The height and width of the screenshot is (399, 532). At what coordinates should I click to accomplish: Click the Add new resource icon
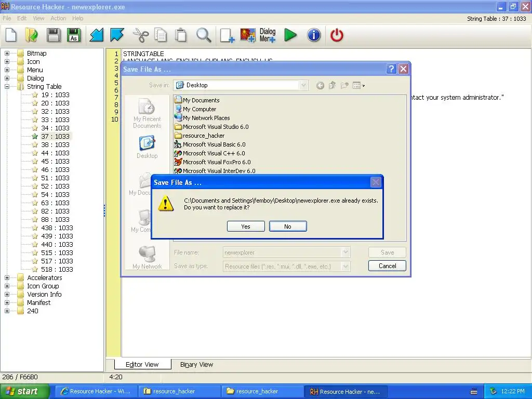(x=227, y=35)
